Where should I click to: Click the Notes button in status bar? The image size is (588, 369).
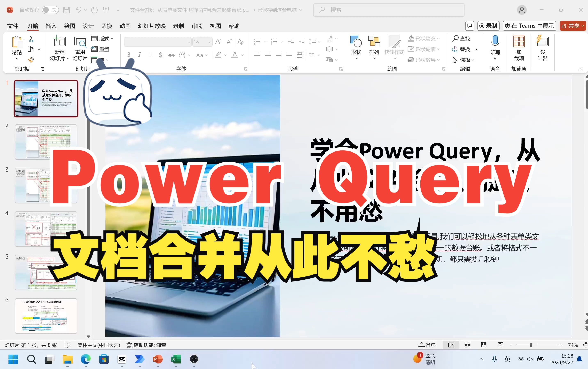pos(427,345)
